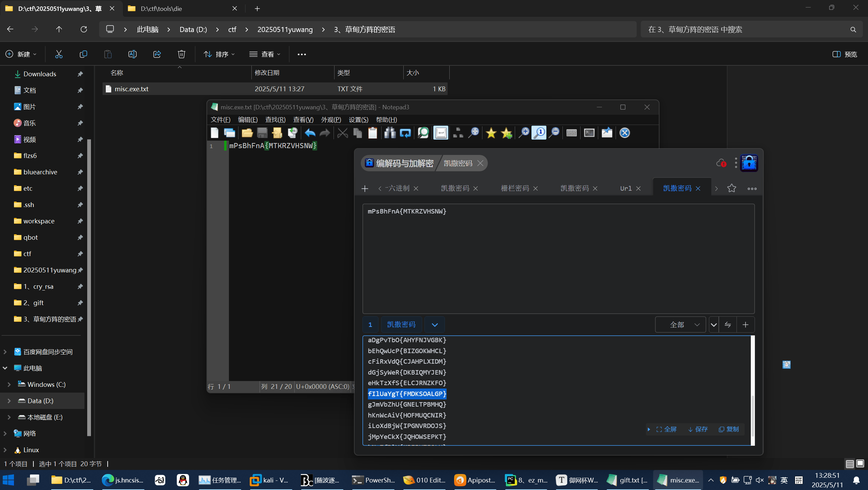Screen dimensions: 868x490
Task: Switch to the 栅栏密码 tab
Action: (x=515, y=188)
